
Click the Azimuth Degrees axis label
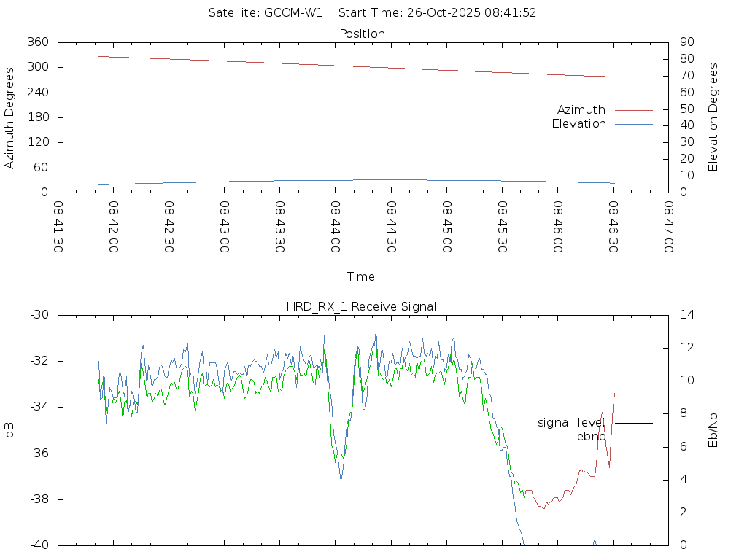pyautogui.click(x=9, y=117)
